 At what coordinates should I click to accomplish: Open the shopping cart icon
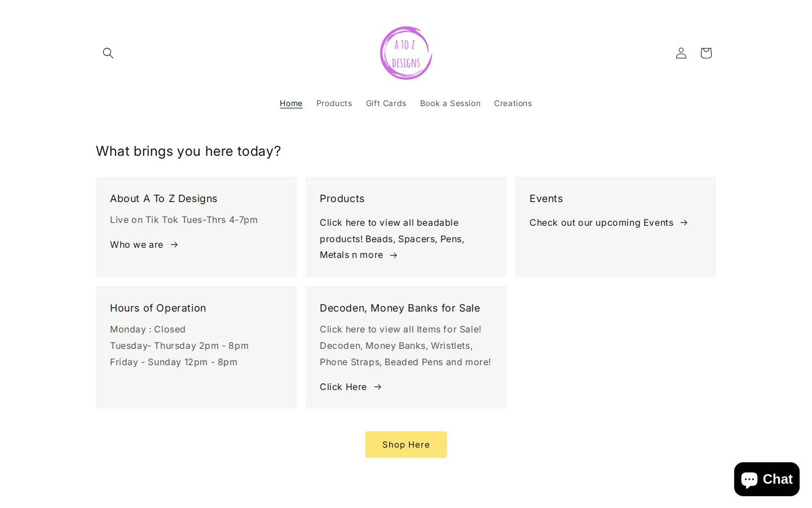706,53
